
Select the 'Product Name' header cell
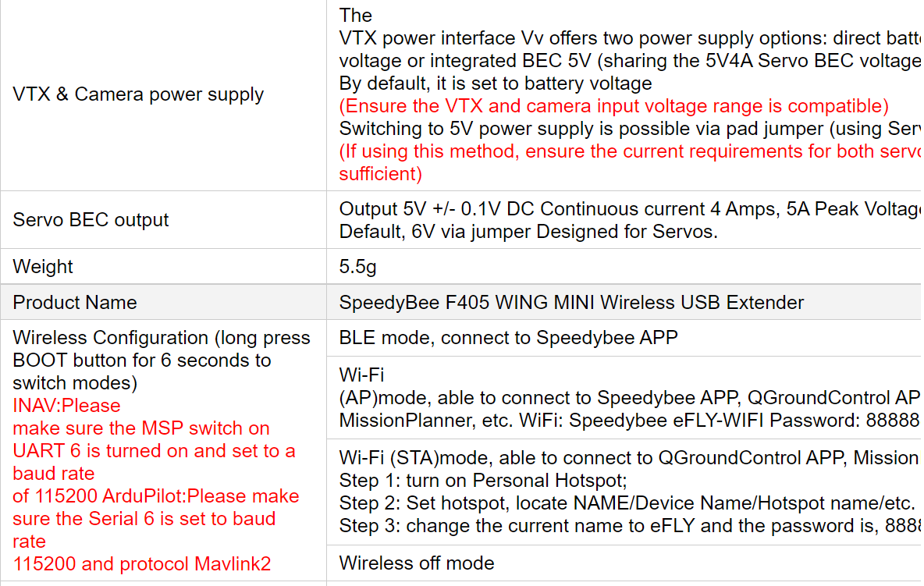click(x=75, y=302)
